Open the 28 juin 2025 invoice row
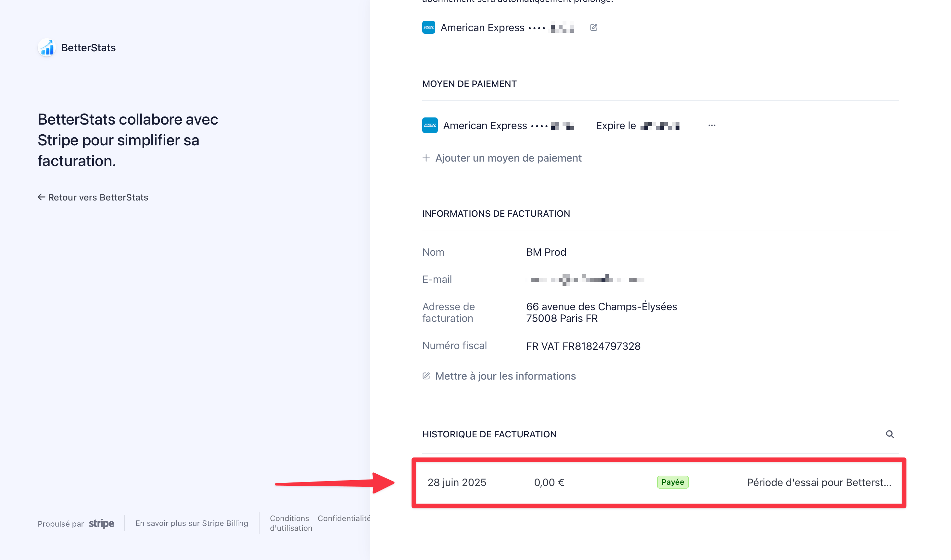951x560 pixels. point(457,482)
